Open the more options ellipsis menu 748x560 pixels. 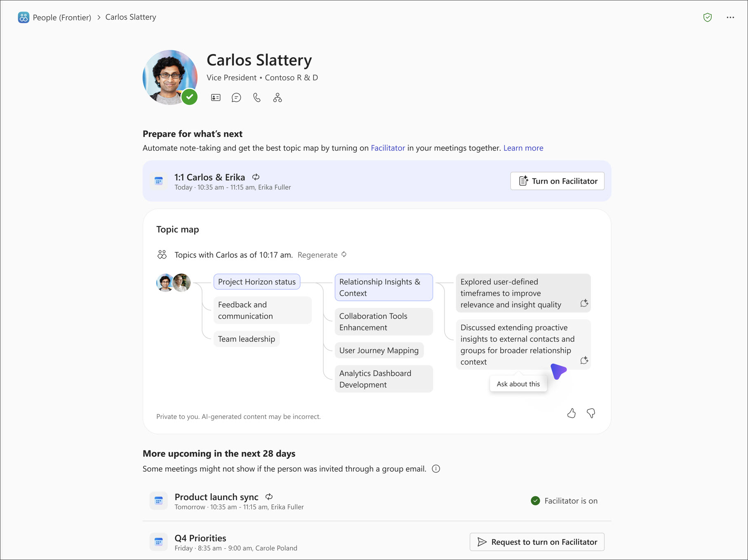(730, 17)
